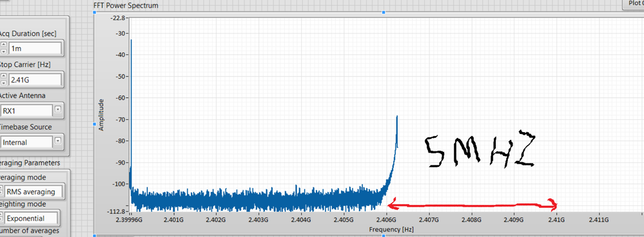Click the Acq Duration field showing 1m

point(35,48)
